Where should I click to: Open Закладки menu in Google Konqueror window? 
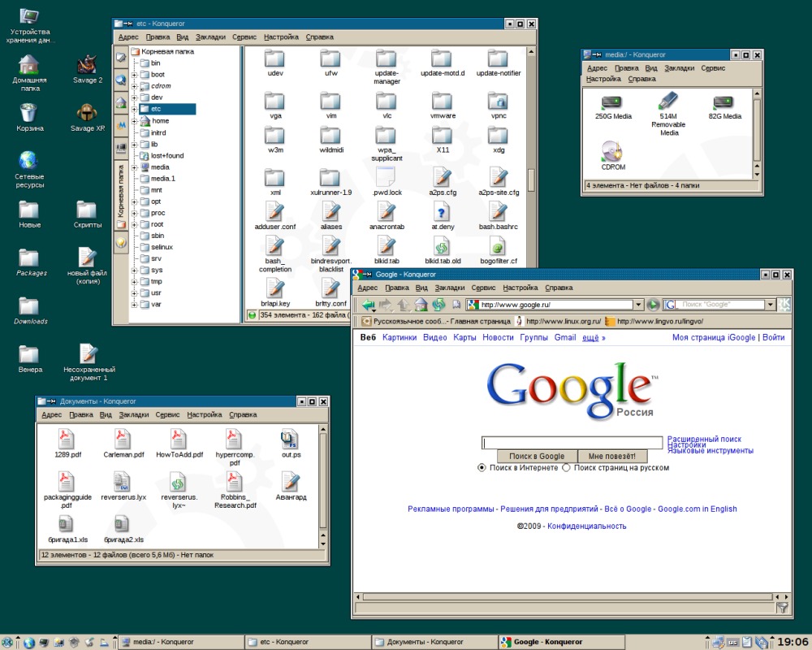[450, 288]
